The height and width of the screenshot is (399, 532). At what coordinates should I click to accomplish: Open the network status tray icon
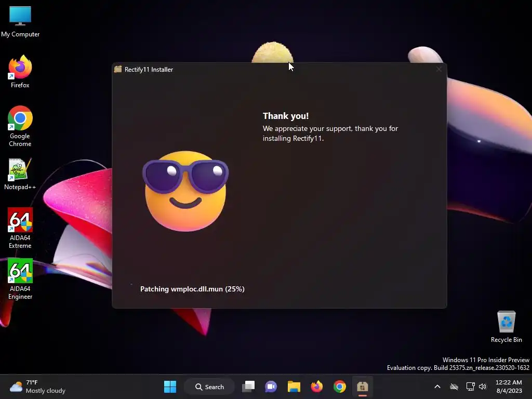click(x=470, y=387)
